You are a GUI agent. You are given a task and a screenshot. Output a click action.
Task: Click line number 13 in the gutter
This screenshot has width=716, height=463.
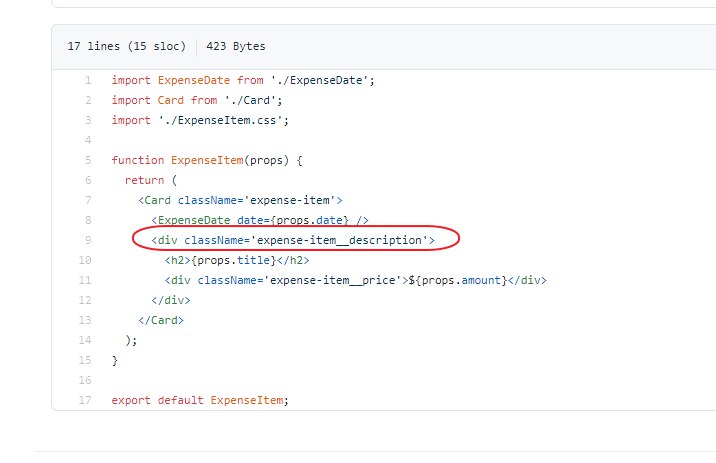[86, 320]
